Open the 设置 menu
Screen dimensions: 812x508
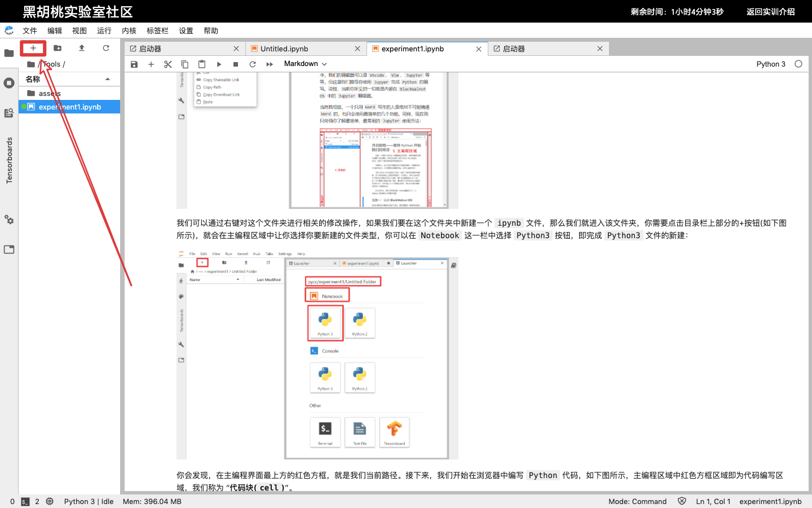[186, 30]
